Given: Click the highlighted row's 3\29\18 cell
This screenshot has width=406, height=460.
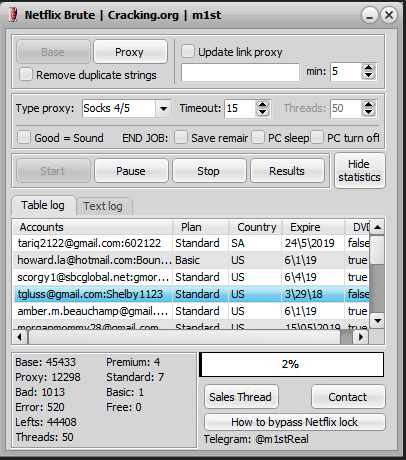Looking at the screenshot, I should point(313,294).
